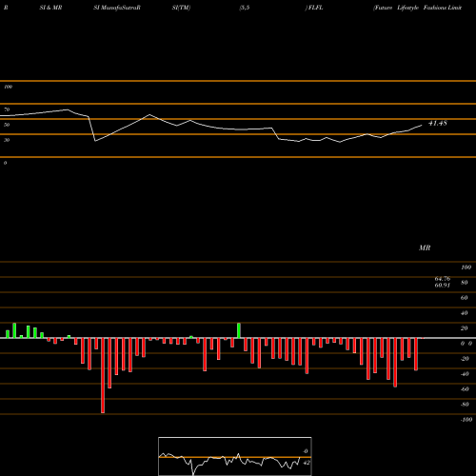Click the MR axis label -100
This screenshot has height=476, width=476.
(466, 420)
